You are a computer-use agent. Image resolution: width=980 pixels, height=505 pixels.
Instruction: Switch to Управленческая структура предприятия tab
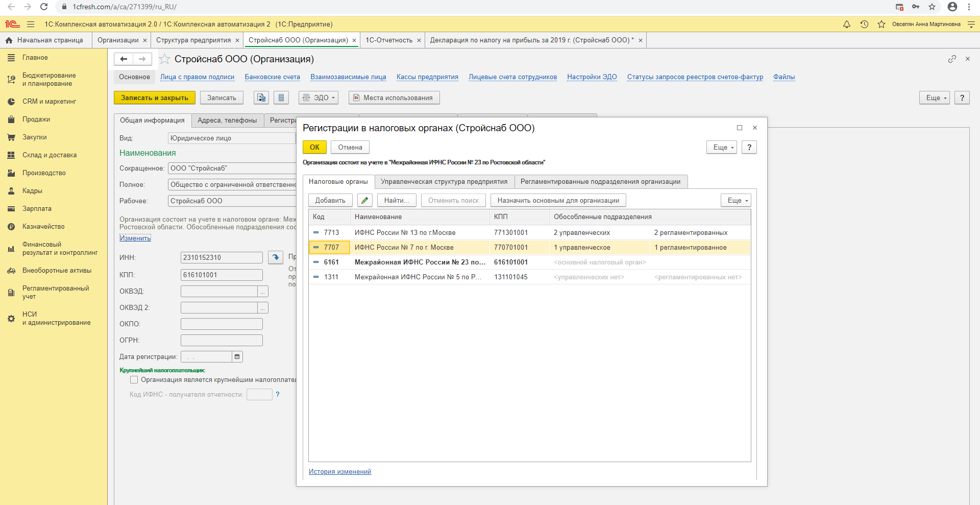coord(444,182)
